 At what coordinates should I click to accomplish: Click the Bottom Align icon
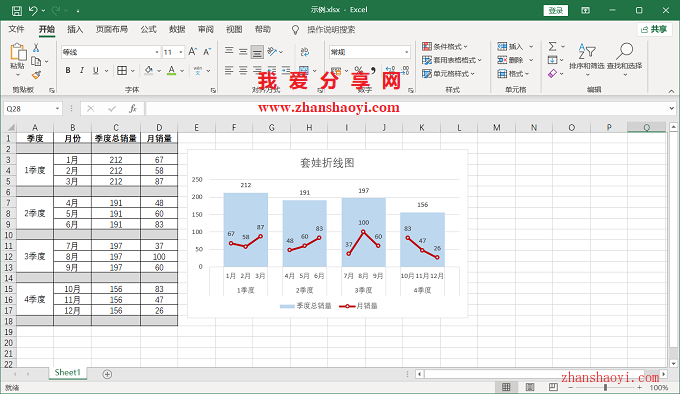click(x=257, y=52)
